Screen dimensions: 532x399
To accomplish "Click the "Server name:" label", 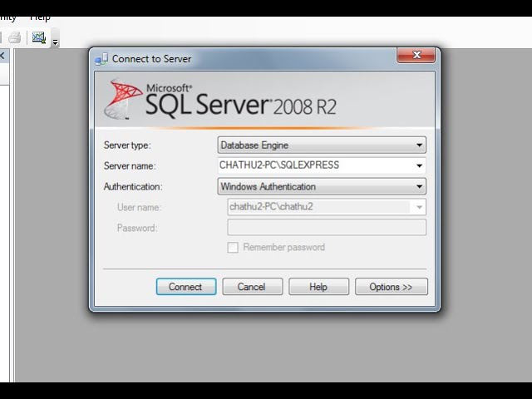I will click(130, 166).
